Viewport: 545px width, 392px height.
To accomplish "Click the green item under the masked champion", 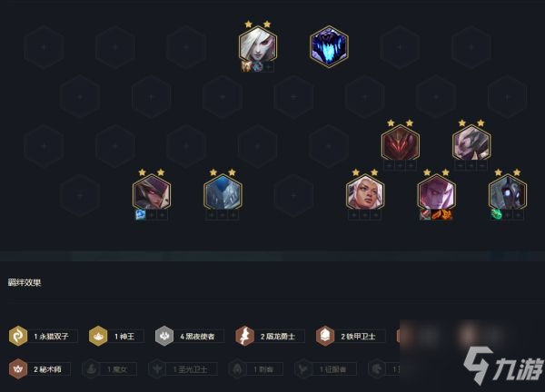I will coord(496,214).
